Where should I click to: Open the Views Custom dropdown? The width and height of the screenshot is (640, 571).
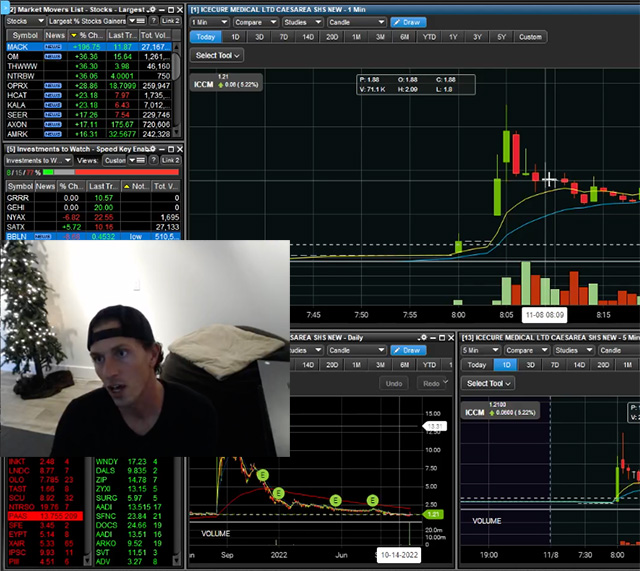(115, 160)
